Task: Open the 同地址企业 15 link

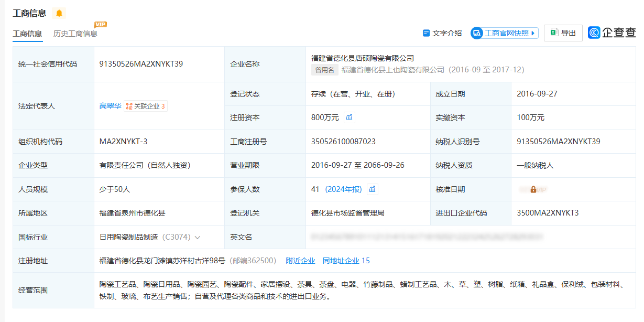Action: point(346,261)
